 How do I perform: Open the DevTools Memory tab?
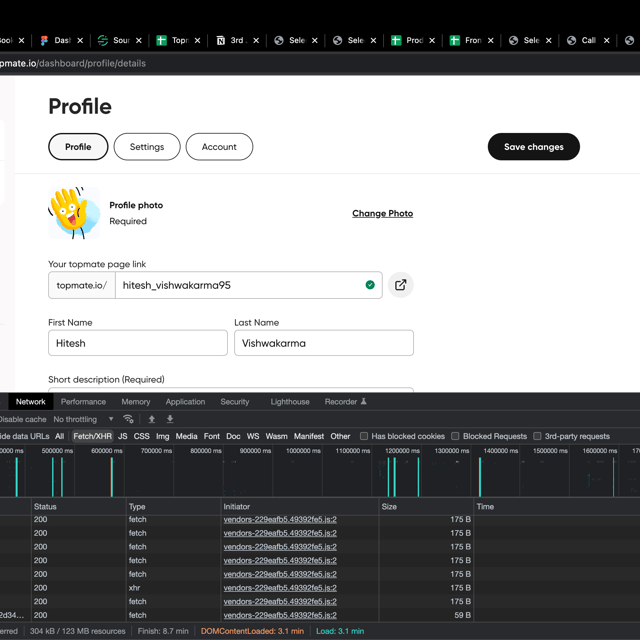[136, 402]
